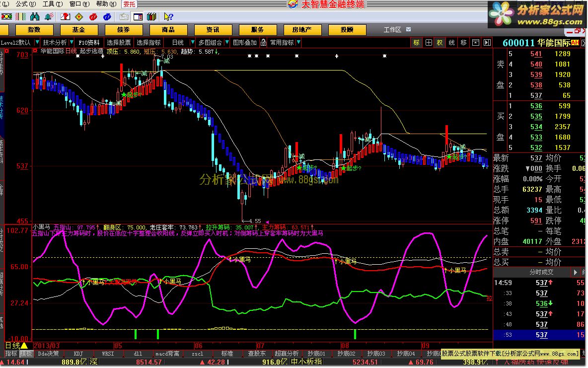This screenshot has width=588, height=368.
Task: Expand the 常用指标 dropdown arrow
Action: pos(298,42)
